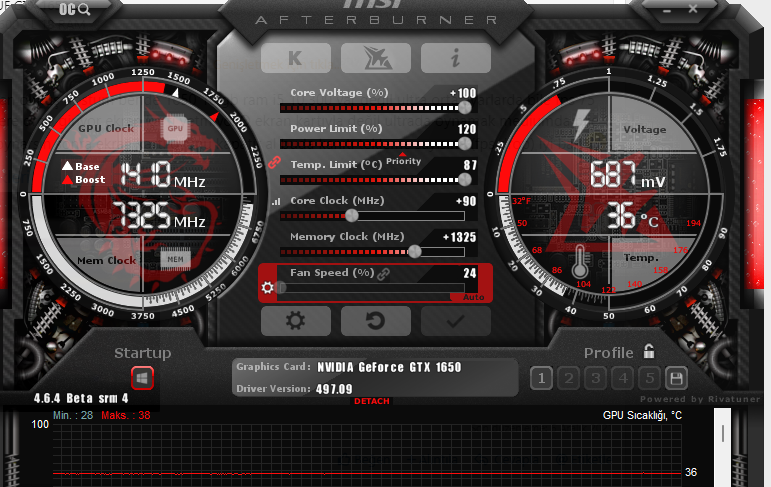Apply settings with the checkmark button
The width and height of the screenshot is (771, 487).
click(456, 321)
